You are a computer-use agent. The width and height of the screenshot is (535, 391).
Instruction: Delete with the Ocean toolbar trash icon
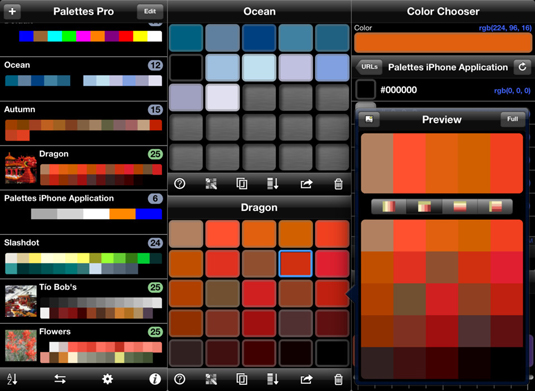pos(338,184)
